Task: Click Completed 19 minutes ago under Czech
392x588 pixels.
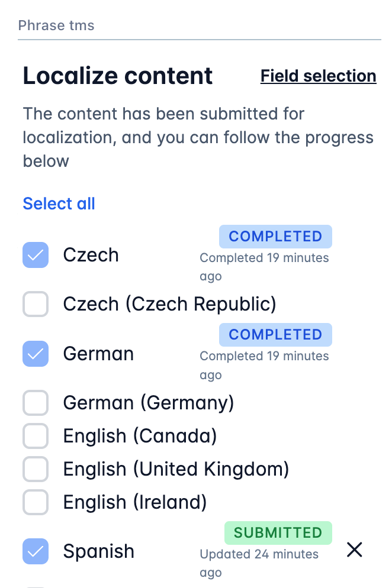Action: (264, 266)
